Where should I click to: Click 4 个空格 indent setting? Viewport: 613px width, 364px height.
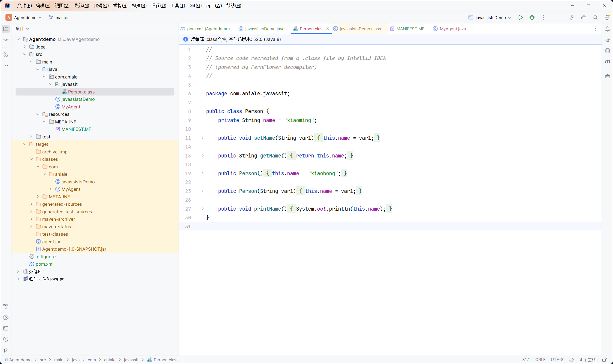coord(587,360)
